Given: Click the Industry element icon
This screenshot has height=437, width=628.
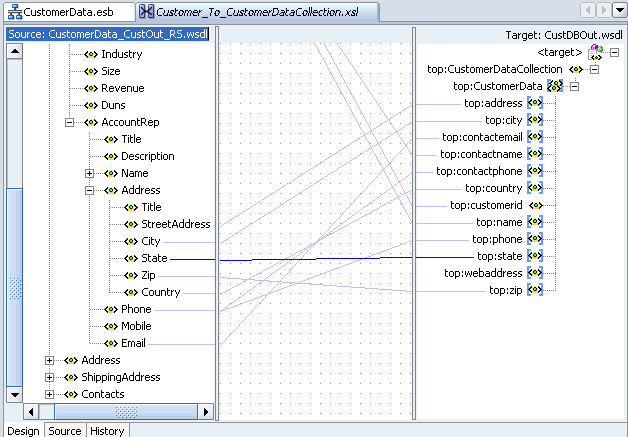Looking at the screenshot, I should pyautogui.click(x=91, y=54).
